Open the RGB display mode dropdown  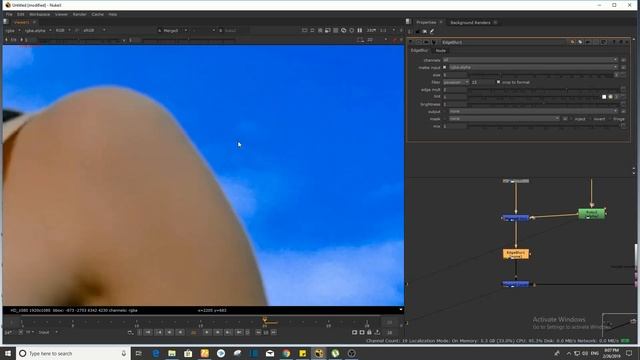[x=63, y=31]
